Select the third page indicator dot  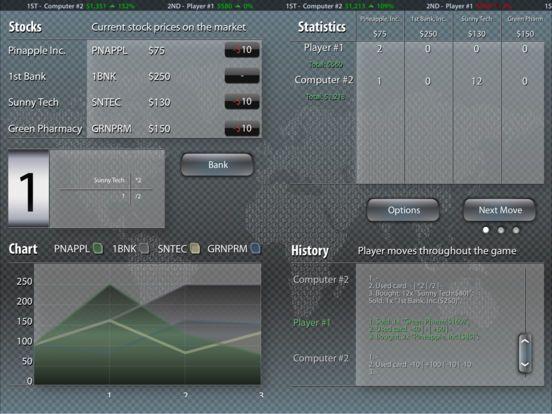coord(516,230)
